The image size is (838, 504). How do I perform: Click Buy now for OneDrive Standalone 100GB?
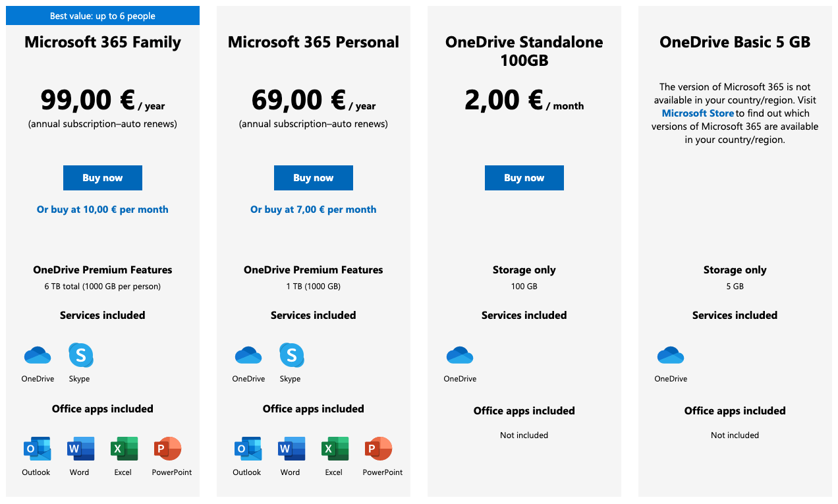[524, 178]
